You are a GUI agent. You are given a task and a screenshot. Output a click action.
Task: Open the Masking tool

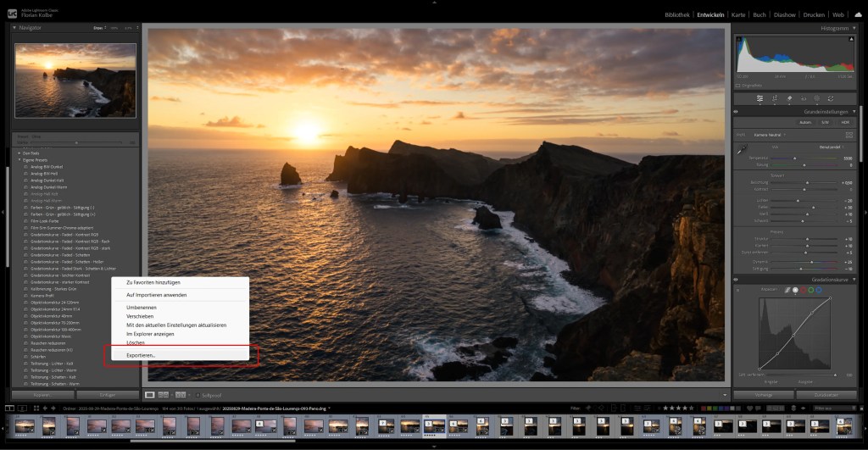tap(817, 98)
